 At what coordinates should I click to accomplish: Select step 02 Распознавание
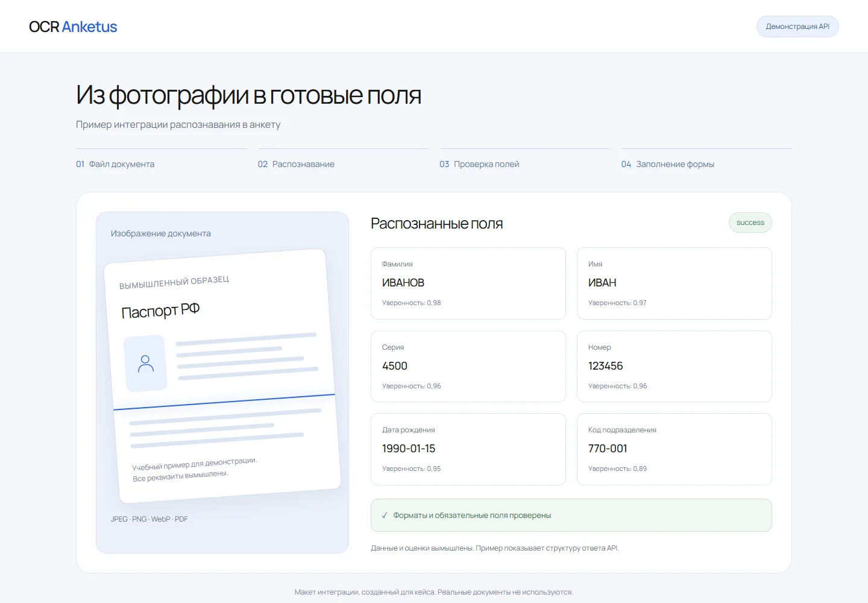coord(296,164)
